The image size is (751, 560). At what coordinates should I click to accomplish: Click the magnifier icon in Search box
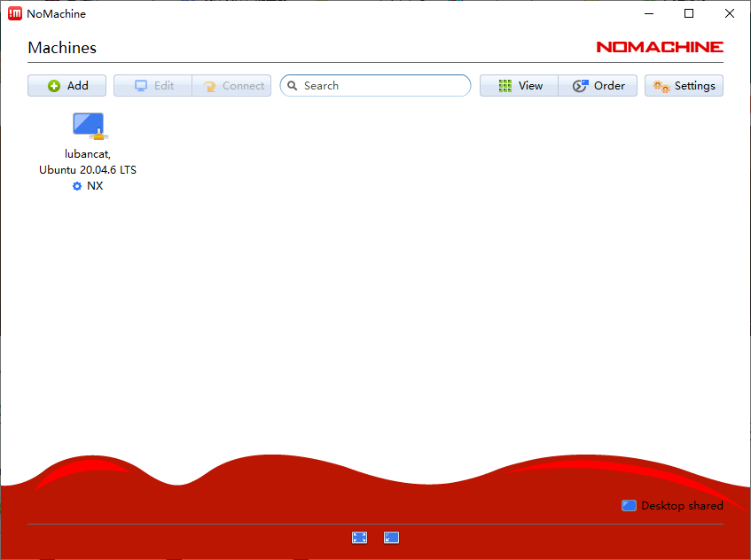[x=293, y=86]
